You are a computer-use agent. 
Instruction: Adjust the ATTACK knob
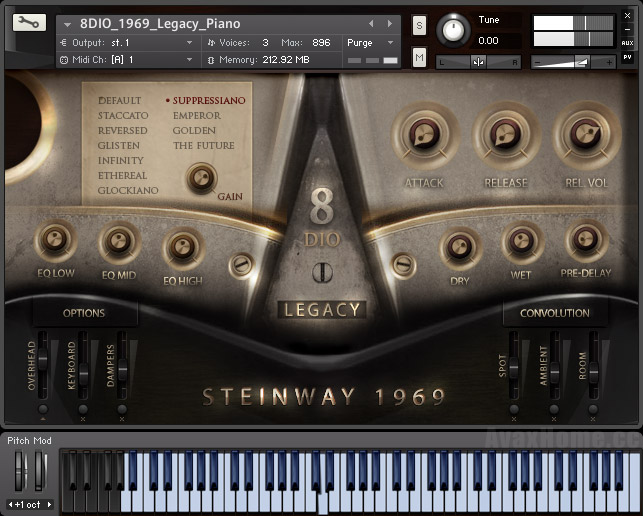pos(424,135)
